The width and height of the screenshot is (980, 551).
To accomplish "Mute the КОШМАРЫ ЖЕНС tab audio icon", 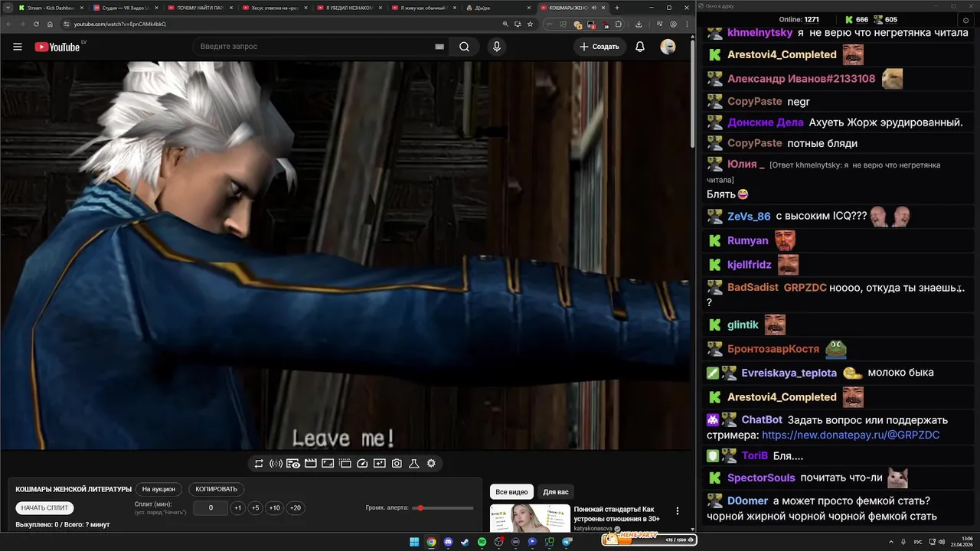I will 594,8.
